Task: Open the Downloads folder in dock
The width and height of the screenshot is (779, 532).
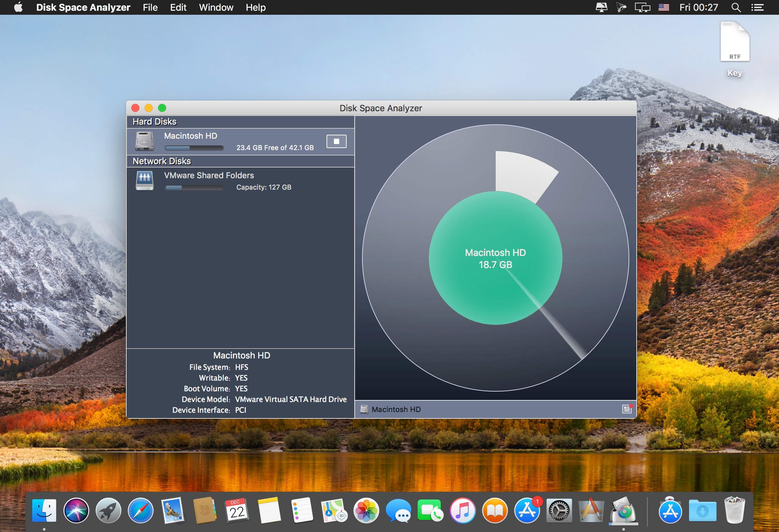Action: (702, 510)
